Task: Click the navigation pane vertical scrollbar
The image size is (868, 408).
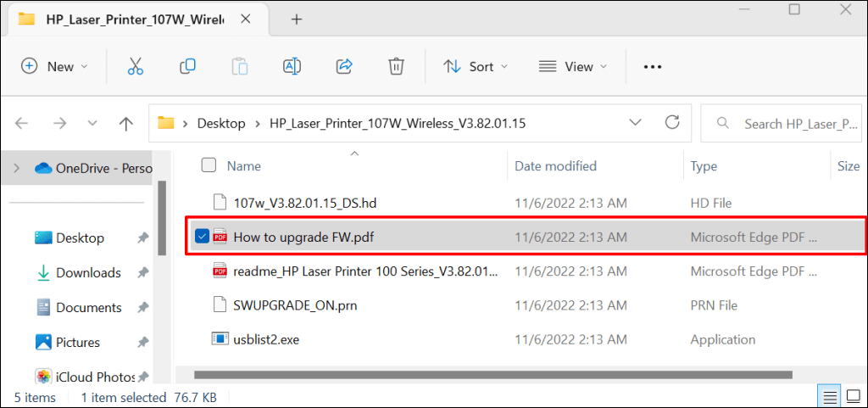Action: (x=162, y=218)
